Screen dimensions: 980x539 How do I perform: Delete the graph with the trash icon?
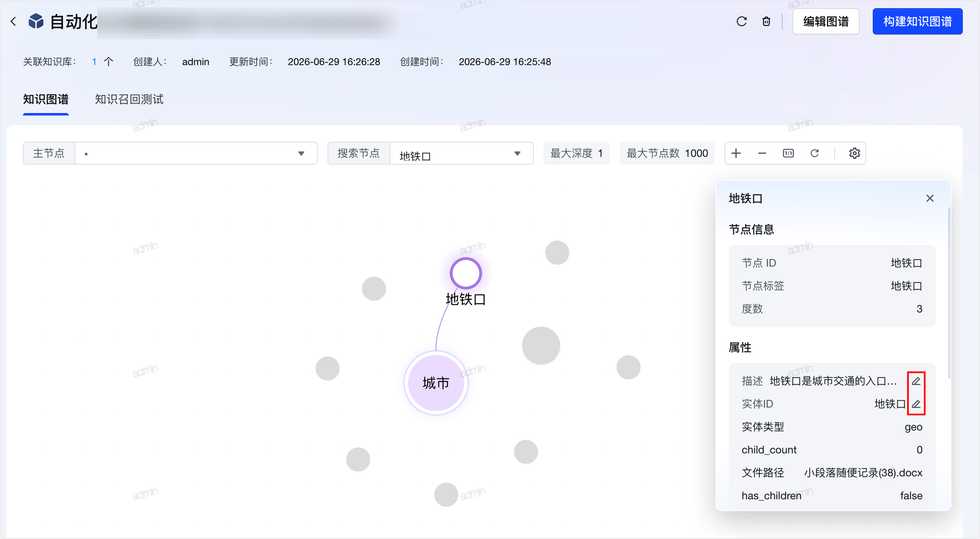click(766, 21)
